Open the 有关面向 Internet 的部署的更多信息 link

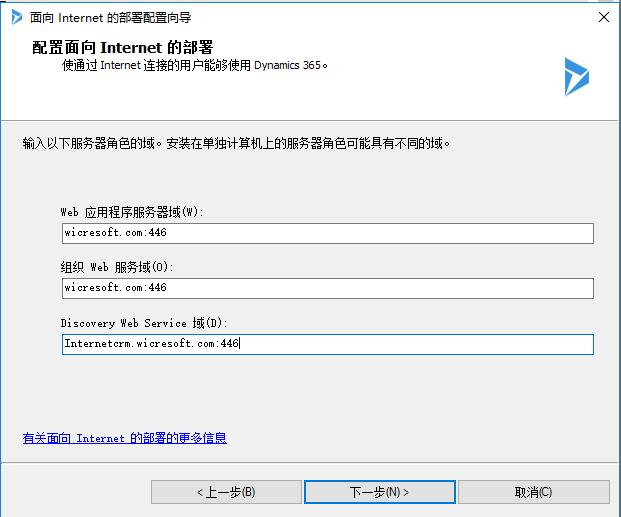click(x=124, y=438)
